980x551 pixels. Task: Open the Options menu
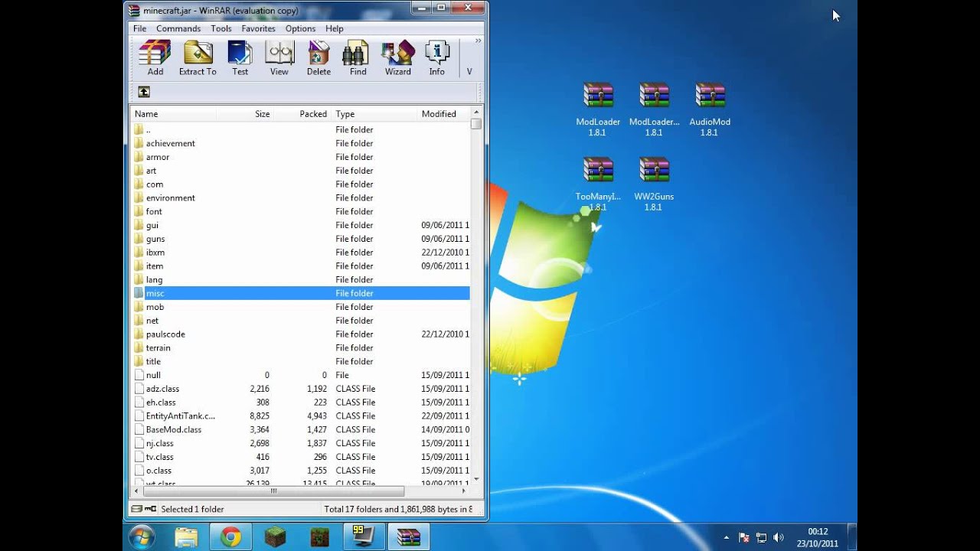(x=301, y=28)
